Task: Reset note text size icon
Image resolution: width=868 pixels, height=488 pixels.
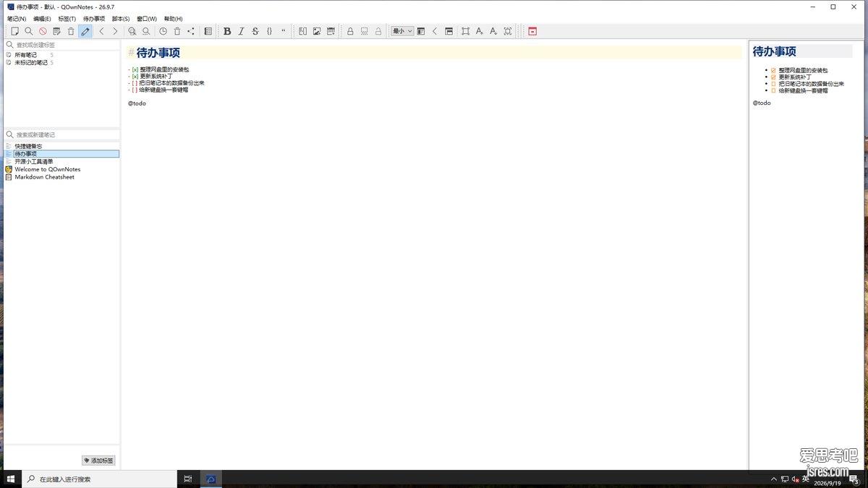Action: (x=508, y=31)
